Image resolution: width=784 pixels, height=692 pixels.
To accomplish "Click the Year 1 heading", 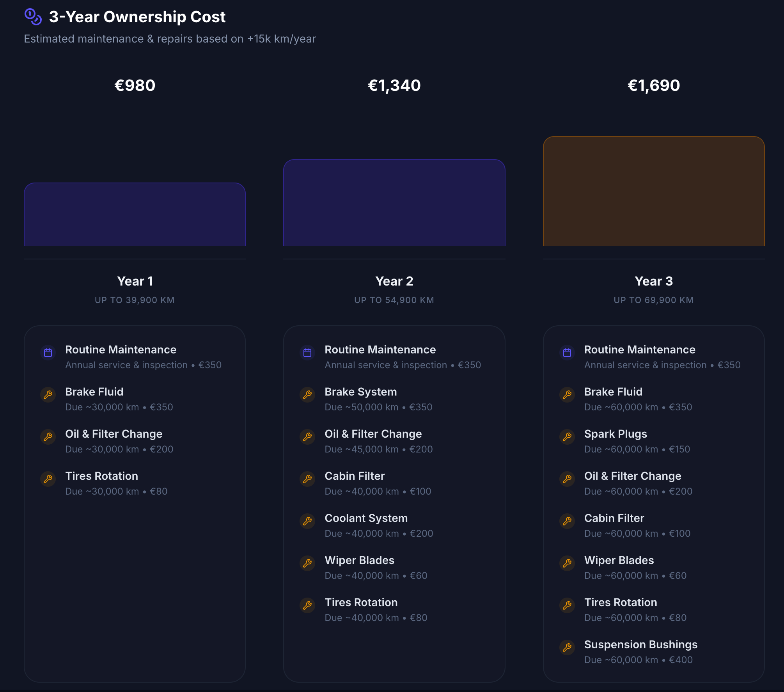I will coord(135,281).
